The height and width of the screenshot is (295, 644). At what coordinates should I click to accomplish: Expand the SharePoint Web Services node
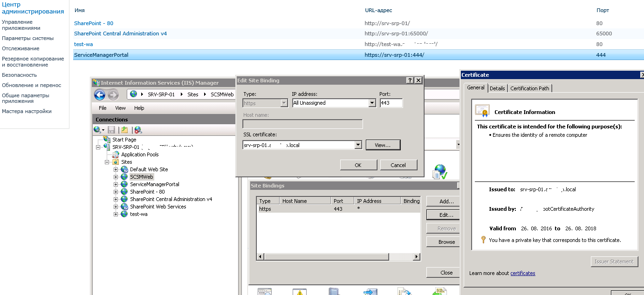(x=116, y=207)
